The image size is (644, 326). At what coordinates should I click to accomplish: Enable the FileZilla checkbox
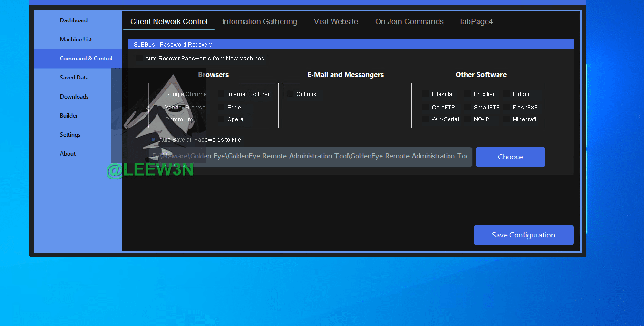426,94
